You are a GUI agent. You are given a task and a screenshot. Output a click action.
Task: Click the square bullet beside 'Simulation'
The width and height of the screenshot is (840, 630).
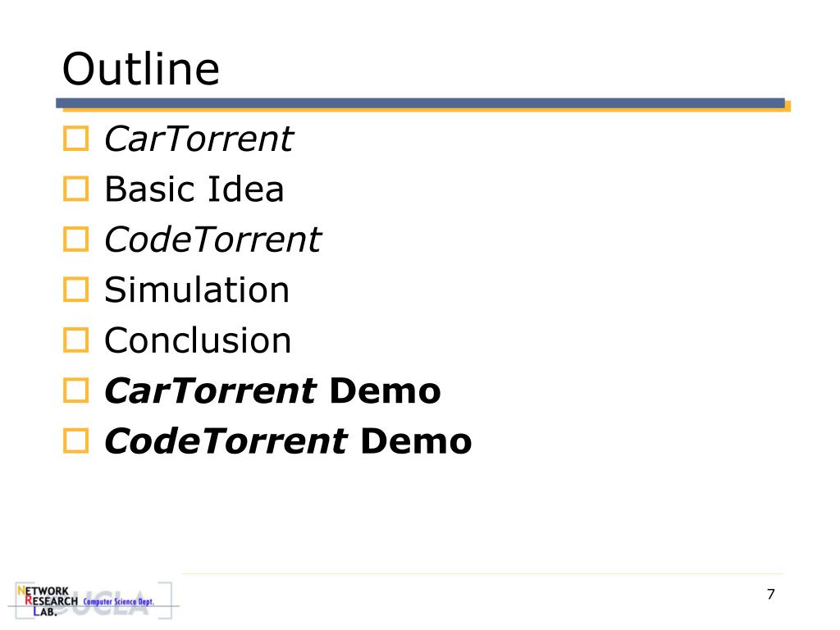click(x=75, y=290)
